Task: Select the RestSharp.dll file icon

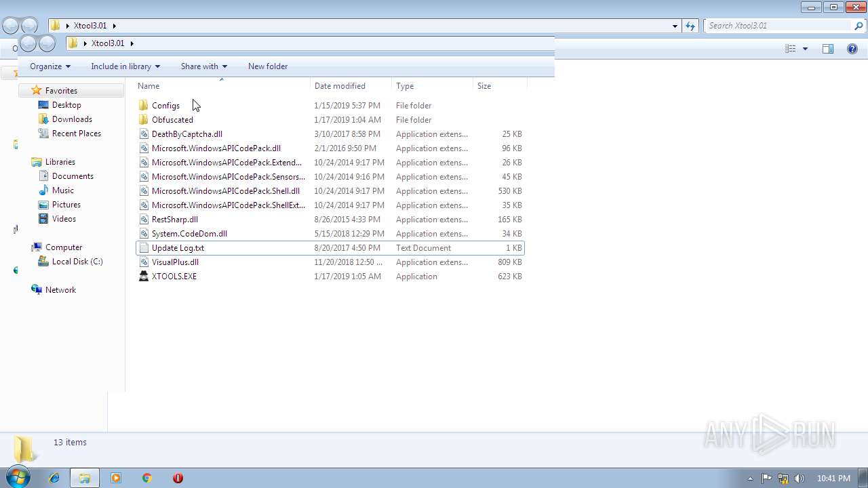Action: [x=143, y=220]
